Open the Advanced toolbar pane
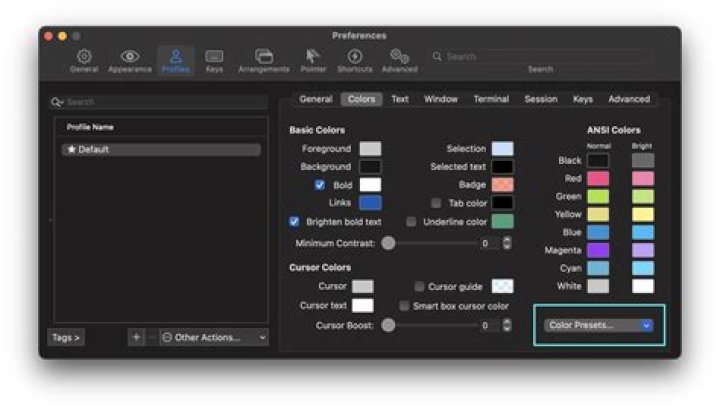Image resolution: width=720 pixels, height=410 pixels. tap(399, 61)
